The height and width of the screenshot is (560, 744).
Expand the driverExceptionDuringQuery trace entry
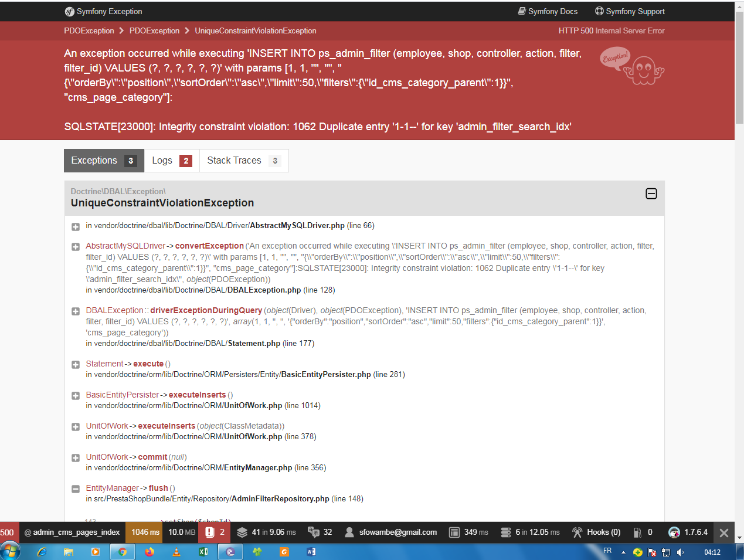[x=76, y=311]
